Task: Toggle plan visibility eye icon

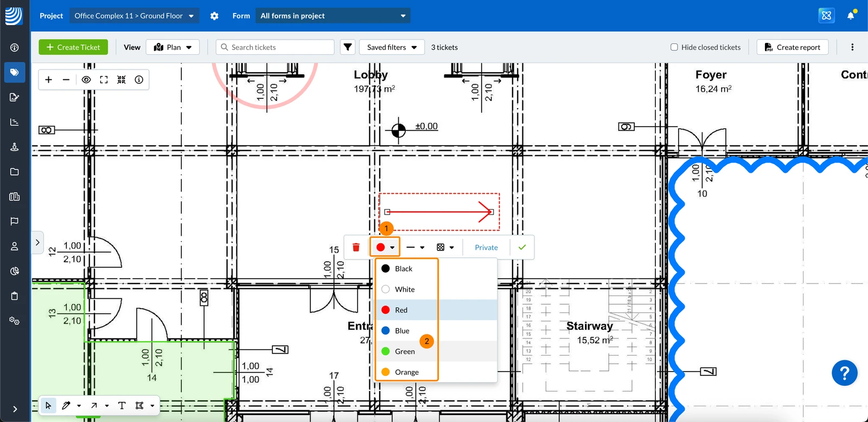Action: point(86,80)
